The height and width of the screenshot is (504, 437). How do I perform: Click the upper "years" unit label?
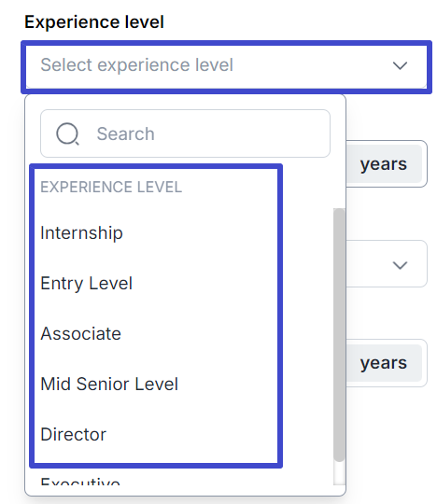point(384,164)
